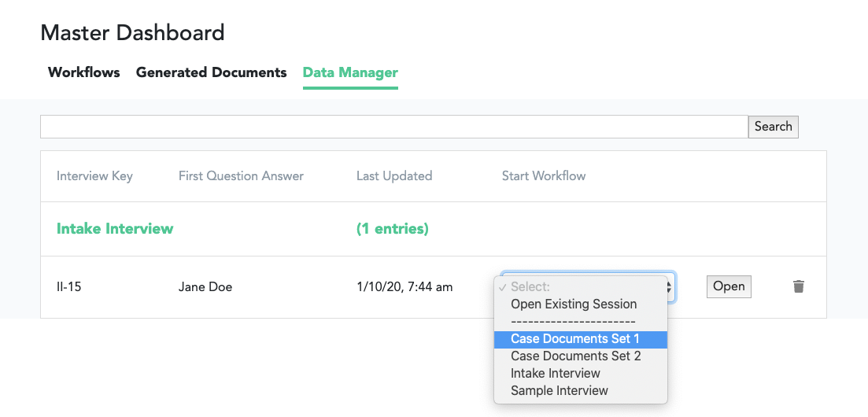
Task: Pick the checked Select: placeholder option
Action: [x=530, y=287]
